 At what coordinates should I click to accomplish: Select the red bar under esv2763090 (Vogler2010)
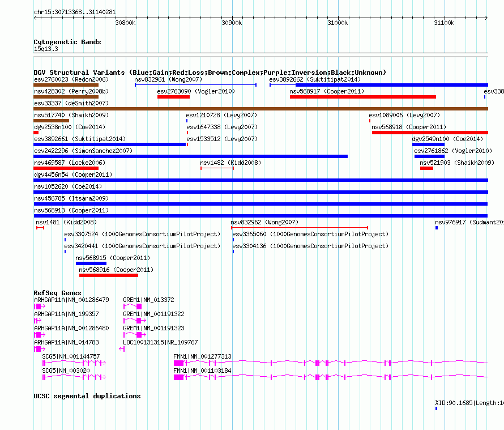point(174,97)
